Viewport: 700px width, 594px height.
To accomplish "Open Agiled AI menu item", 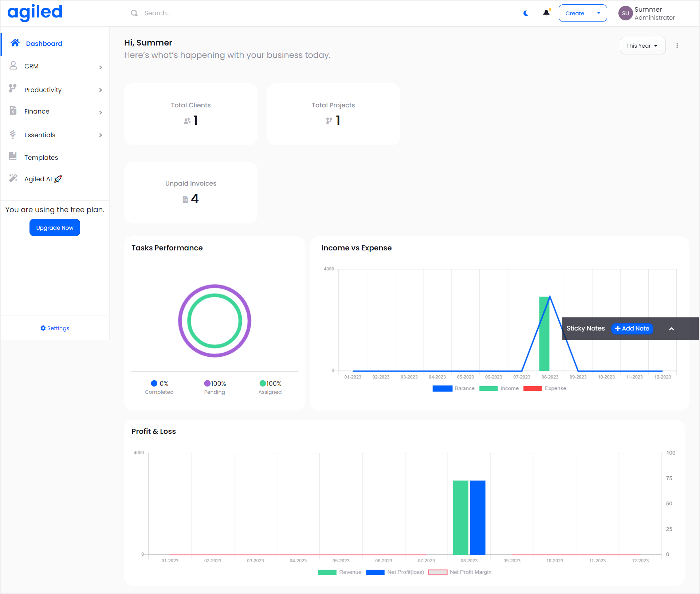I will click(55, 179).
